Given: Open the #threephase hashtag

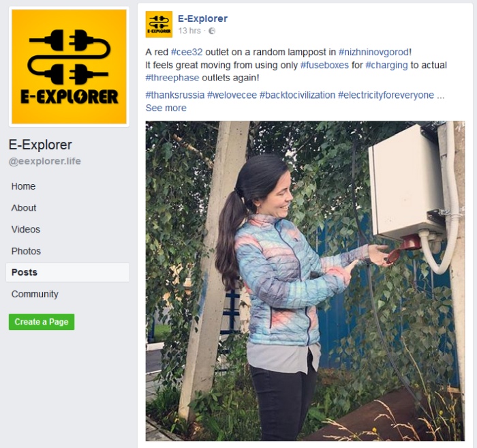Looking at the screenshot, I should (x=172, y=78).
